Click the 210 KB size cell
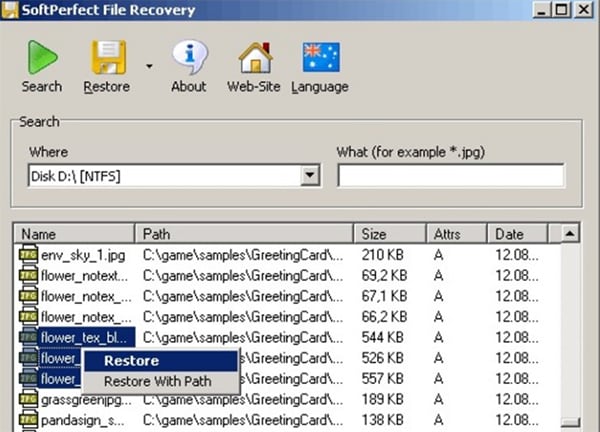The height and width of the screenshot is (432, 600). pyautogui.click(x=382, y=255)
